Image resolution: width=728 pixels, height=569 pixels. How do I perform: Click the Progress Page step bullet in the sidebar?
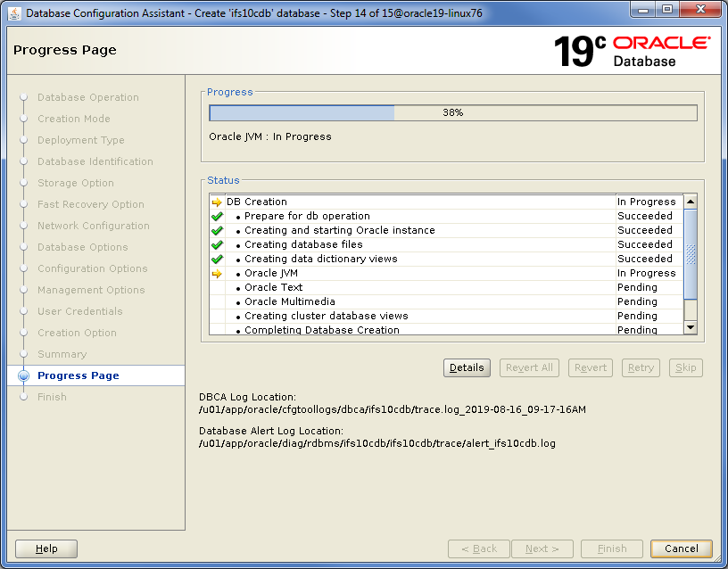point(23,375)
